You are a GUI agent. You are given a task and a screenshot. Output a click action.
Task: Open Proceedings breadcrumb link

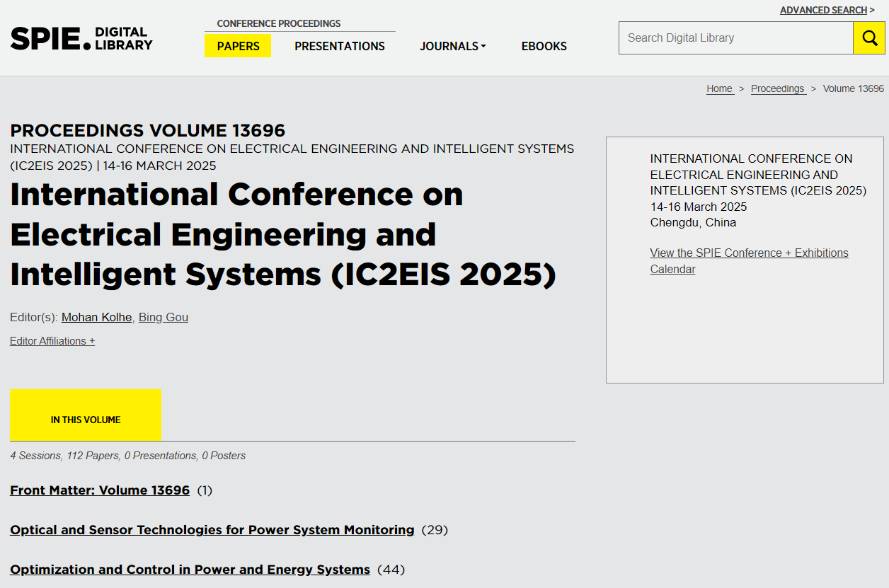(x=778, y=88)
